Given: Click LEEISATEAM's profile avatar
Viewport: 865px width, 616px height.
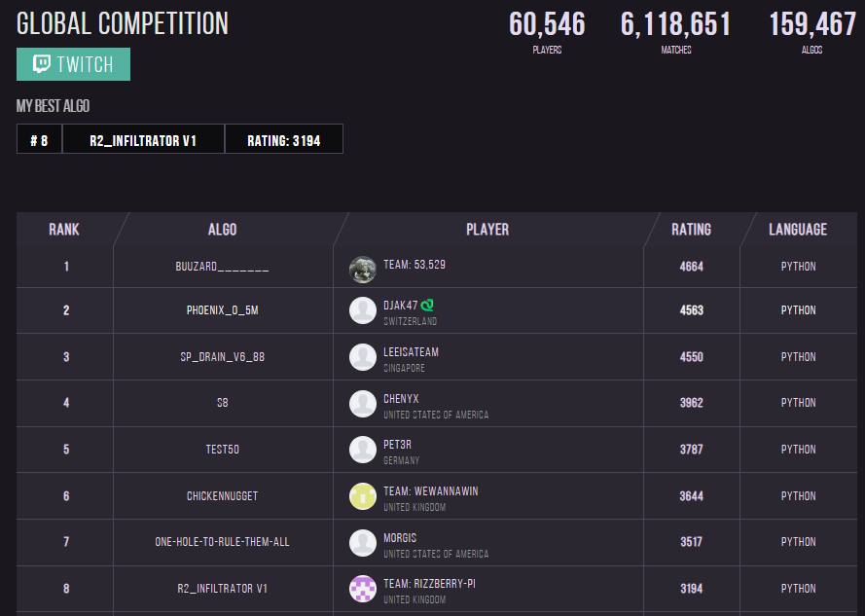Looking at the screenshot, I should (x=363, y=357).
